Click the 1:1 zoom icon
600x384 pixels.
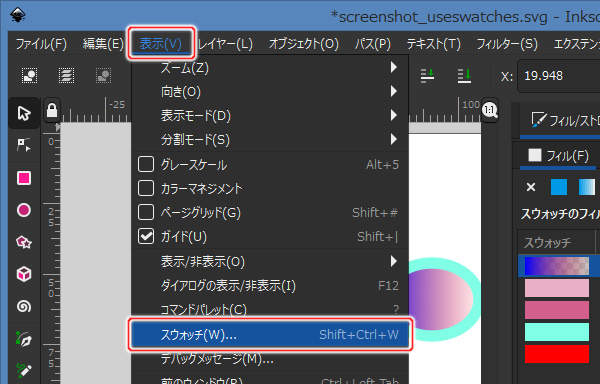tap(490, 111)
